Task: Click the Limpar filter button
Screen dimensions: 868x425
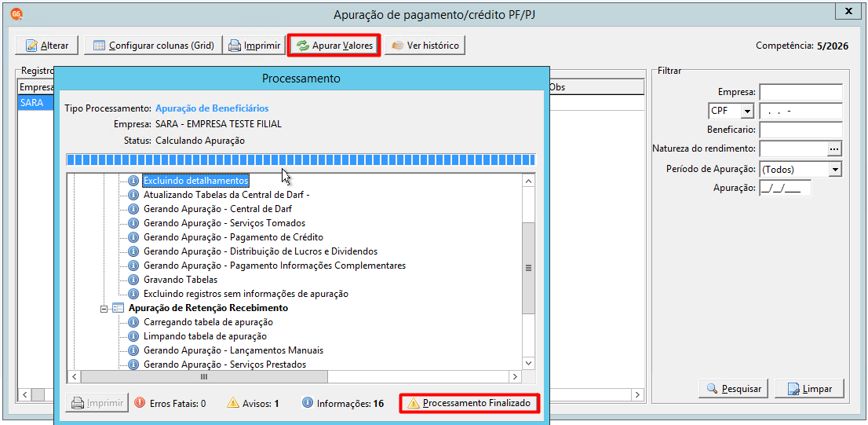Action: (809, 388)
